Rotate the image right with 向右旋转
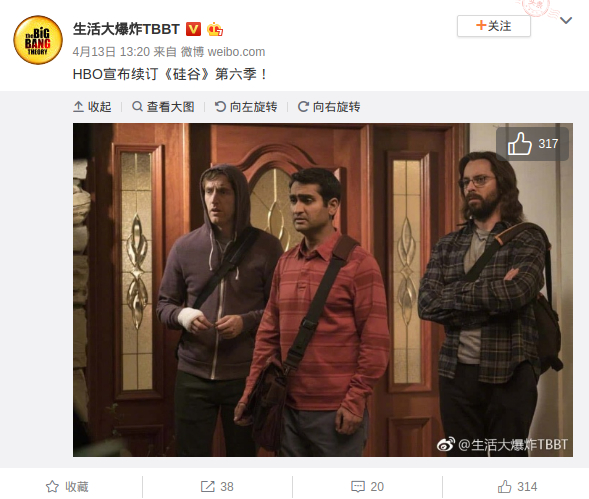 [329, 107]
